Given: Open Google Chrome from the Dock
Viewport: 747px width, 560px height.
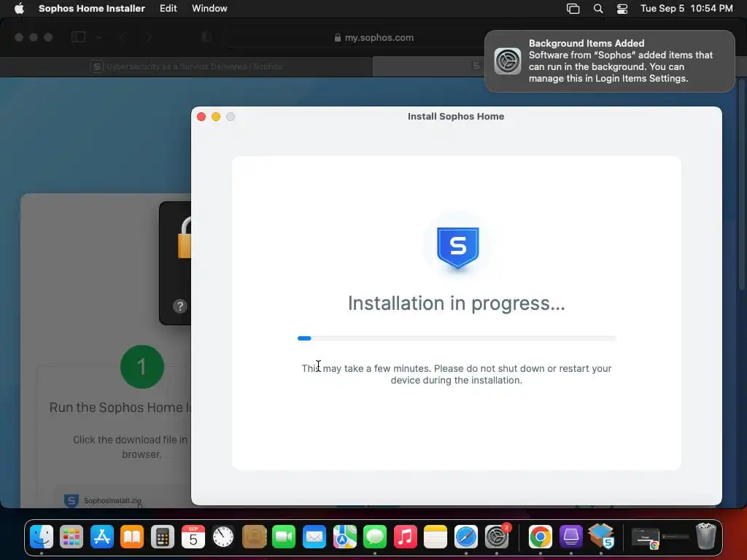Looking at the screenshot, I should pos(541,537).
